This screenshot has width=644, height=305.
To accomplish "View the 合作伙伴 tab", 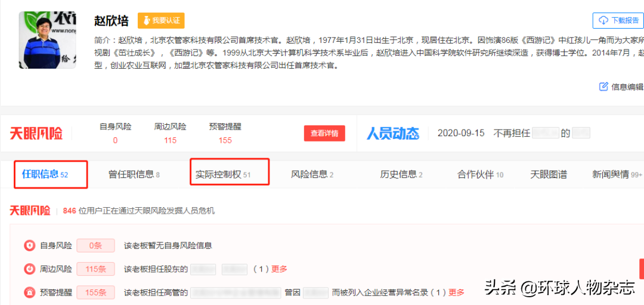I will click(x=480, y=174).
